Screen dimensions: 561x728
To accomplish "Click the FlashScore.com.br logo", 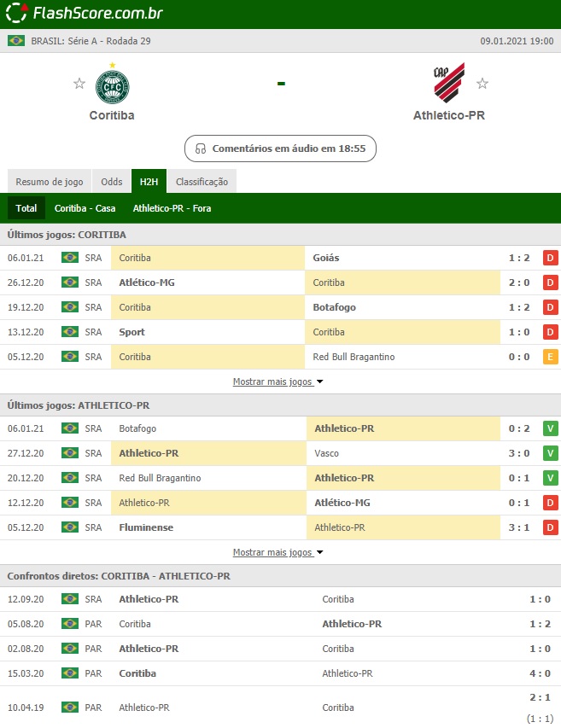I will [x=85, y=13].
